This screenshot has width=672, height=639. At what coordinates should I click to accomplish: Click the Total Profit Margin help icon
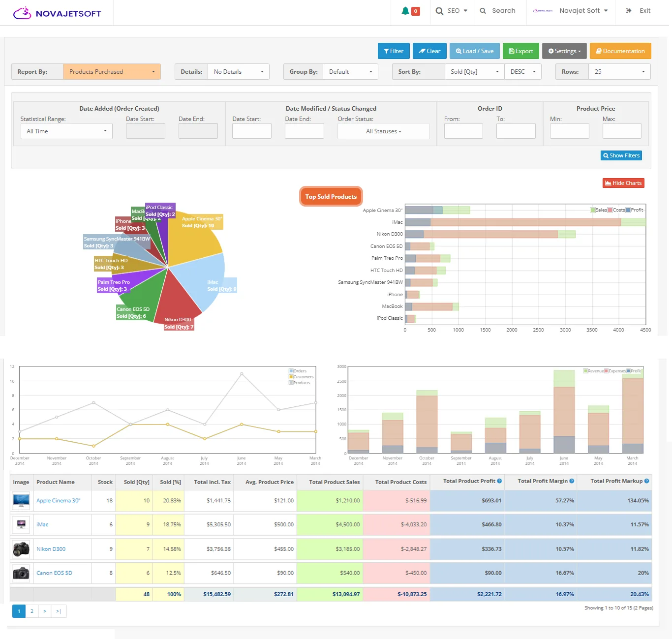pos(572,481)
